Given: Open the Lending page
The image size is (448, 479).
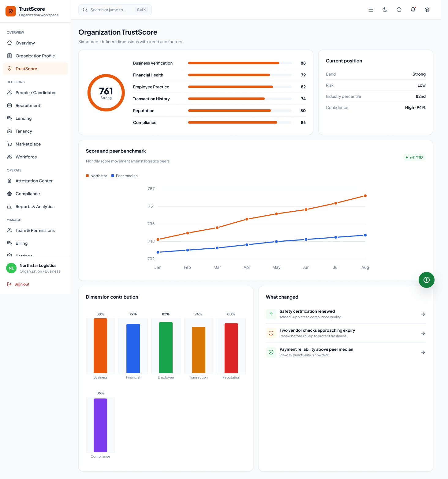Looking at the screenshot, I should point(35,118).
